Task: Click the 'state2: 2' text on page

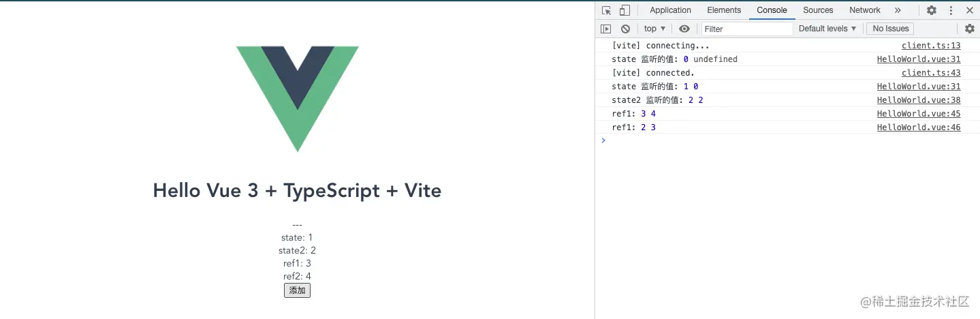Action: [x=297, y=251]
